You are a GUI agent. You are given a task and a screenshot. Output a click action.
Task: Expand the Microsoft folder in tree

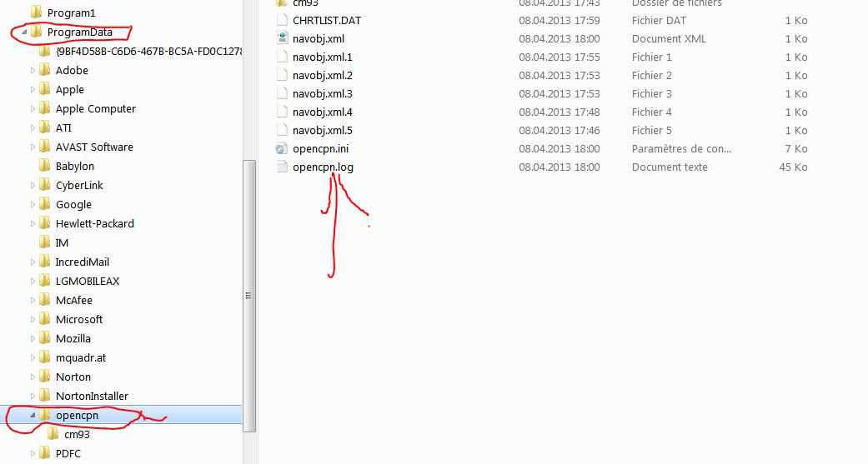[x=33, y=320]
